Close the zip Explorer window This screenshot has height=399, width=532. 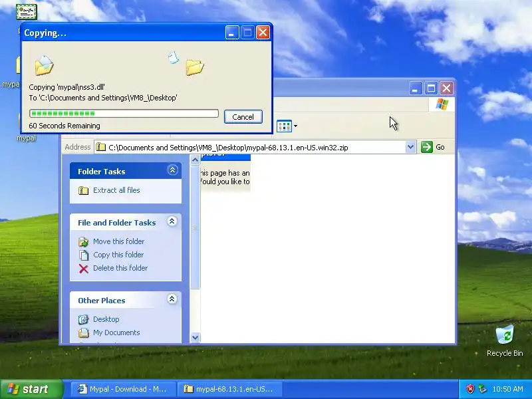[446, 88]
